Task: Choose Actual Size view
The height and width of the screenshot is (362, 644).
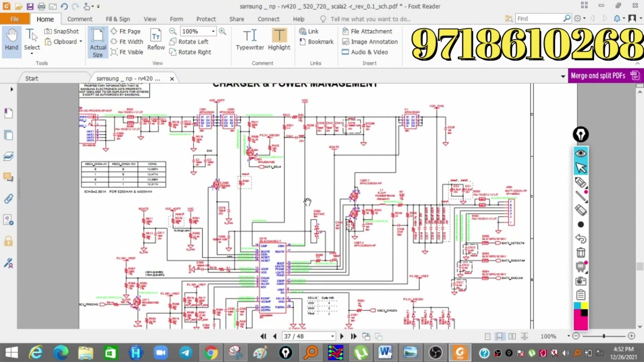Action: (x=98, y=42)
